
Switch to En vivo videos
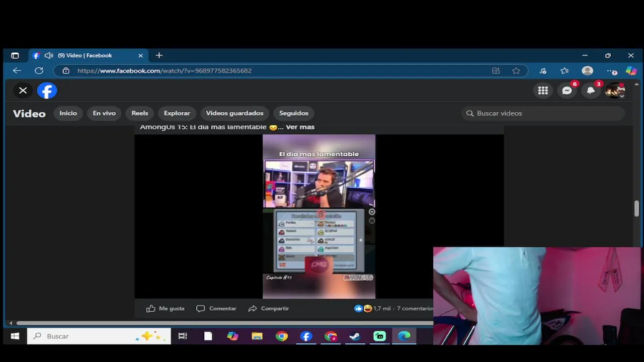click(x=104, y=113)
